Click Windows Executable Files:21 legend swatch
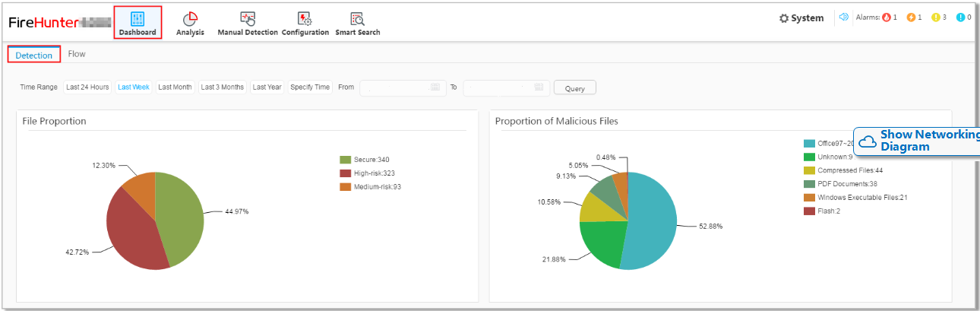Screen dimensions: 980x311 (809, 198)
